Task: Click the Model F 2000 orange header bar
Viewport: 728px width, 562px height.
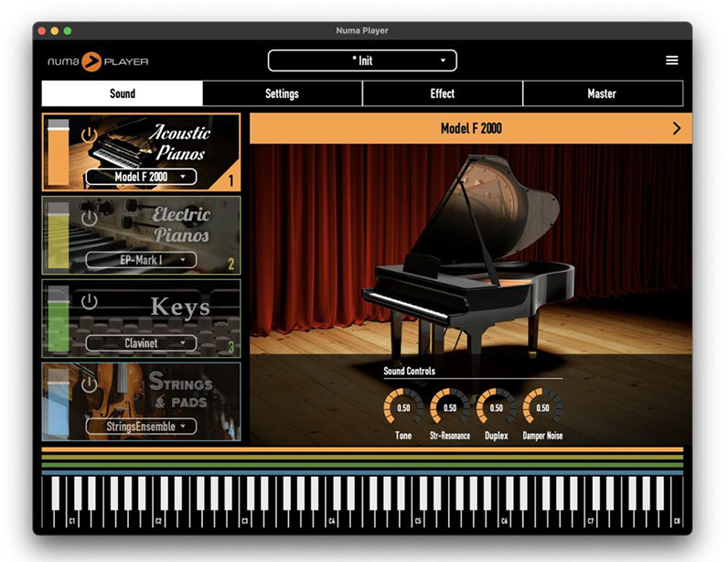Action: pos(471,128)
